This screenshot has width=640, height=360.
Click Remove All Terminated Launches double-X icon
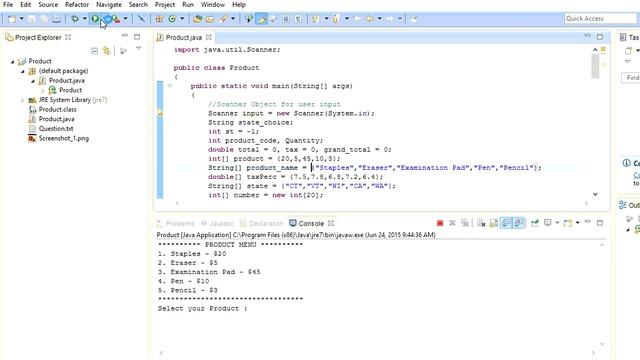click(464, 223)
